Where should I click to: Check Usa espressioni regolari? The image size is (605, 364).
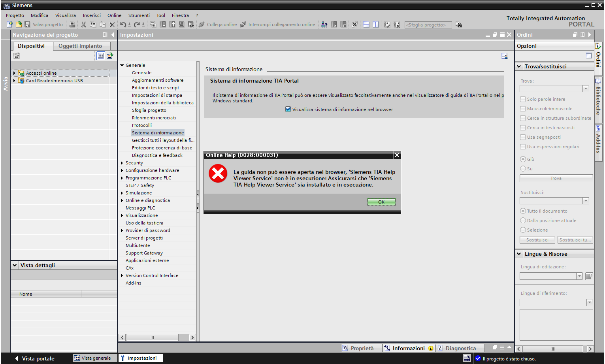click(523, 147)
